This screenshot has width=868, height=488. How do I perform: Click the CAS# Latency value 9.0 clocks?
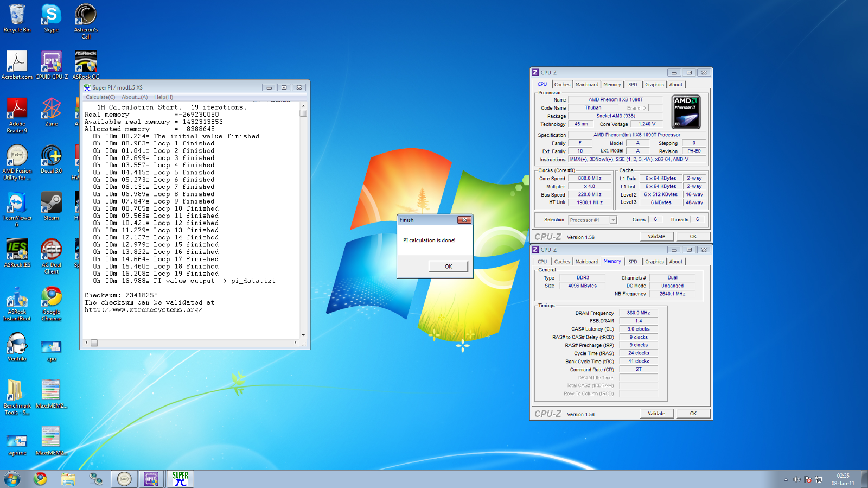[639, 329]
